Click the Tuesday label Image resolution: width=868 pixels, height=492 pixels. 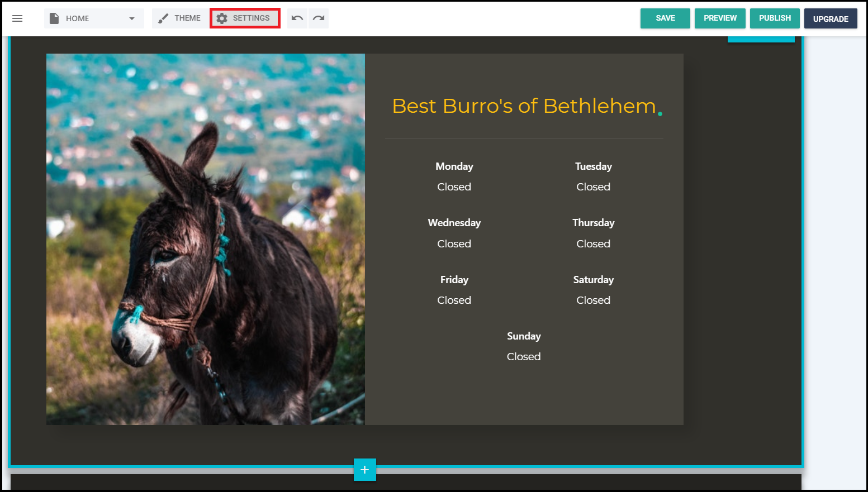coord(594,166)
